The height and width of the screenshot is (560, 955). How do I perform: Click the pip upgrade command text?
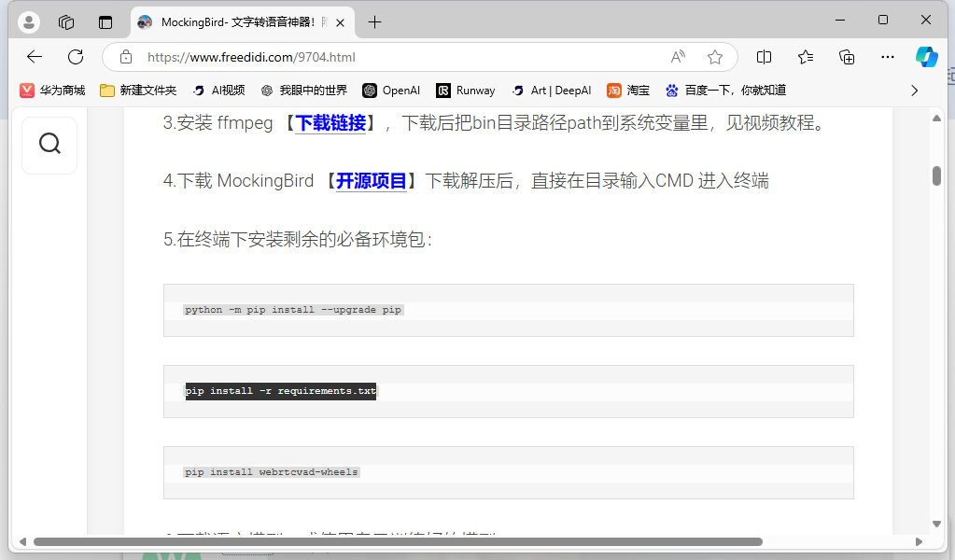click(x=293, y=310)
